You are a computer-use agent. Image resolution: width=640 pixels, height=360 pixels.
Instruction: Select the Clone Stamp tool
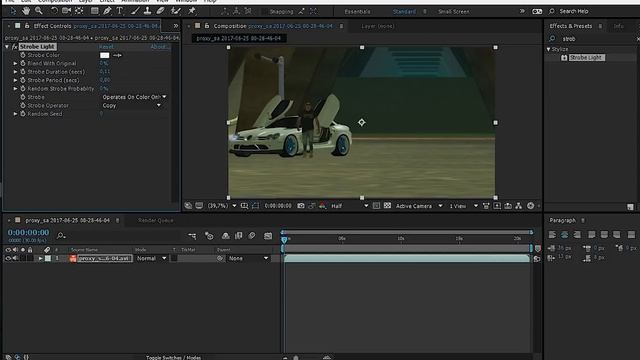[147, 11]
